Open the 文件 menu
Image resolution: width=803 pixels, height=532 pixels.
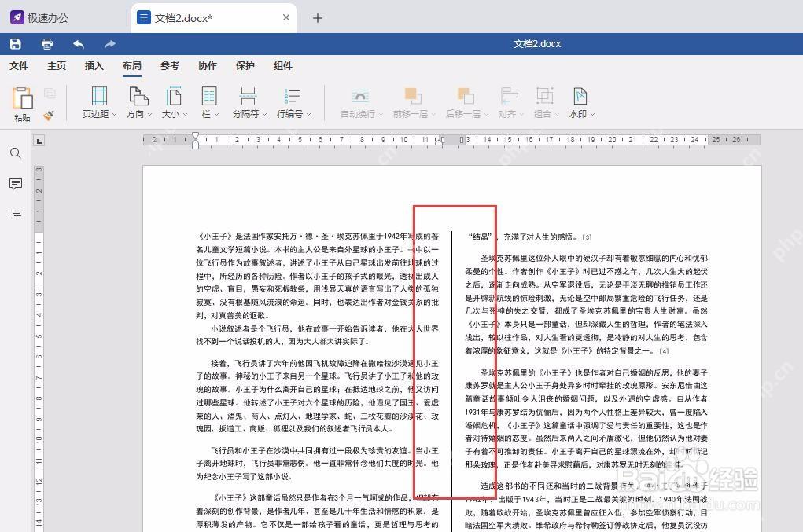[x=19, y=65]
